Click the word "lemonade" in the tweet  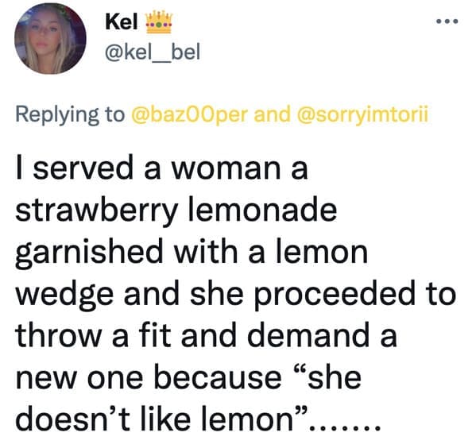tap(262, 210)
